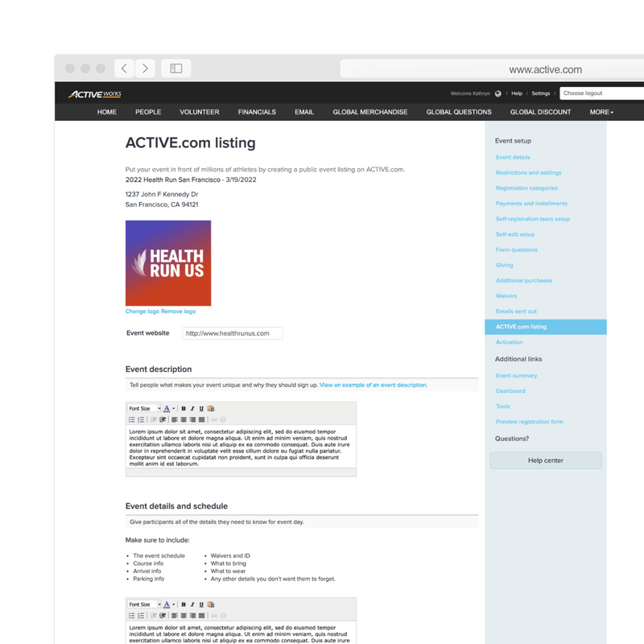Screen dimensions: 644x644
Task: Apply italic formatting in the description editor
Action: [192, 408]
